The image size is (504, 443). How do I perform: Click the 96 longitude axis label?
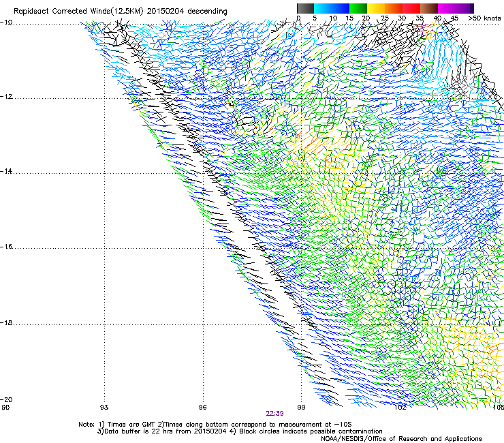tap(202, 408)
